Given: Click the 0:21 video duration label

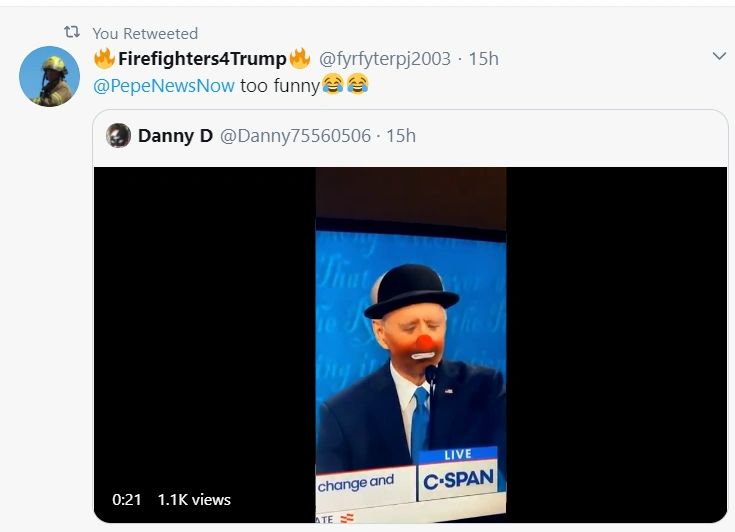Looking at the screenshot, I should click(x=127, y=499).
